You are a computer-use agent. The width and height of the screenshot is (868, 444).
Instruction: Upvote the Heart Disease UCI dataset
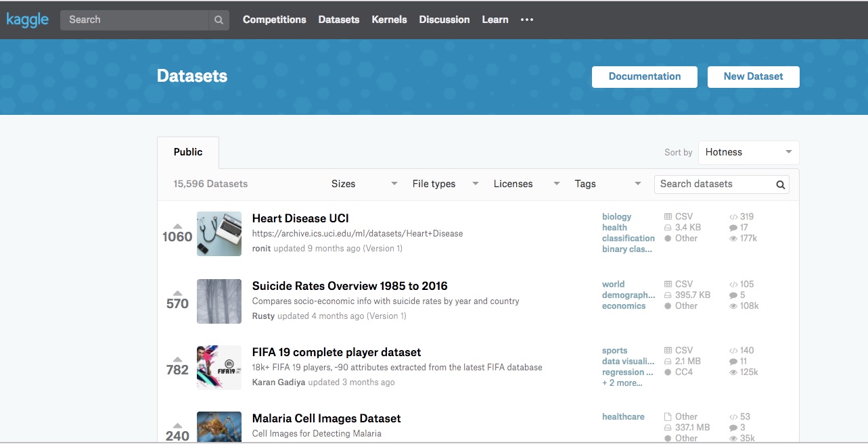point(177,226)
